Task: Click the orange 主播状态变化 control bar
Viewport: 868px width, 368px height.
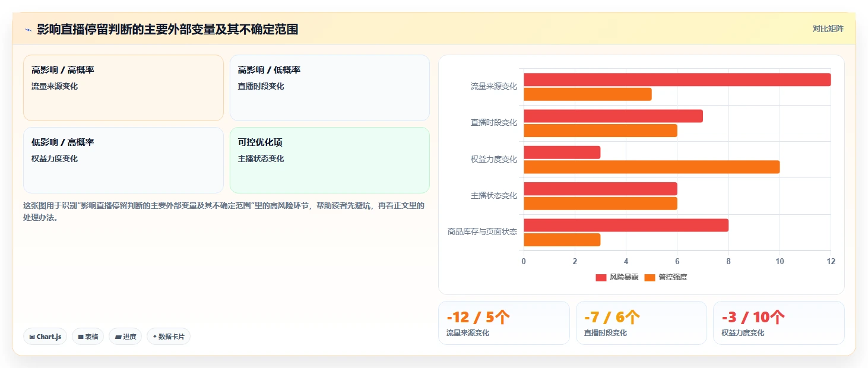Action: [600, 204]
